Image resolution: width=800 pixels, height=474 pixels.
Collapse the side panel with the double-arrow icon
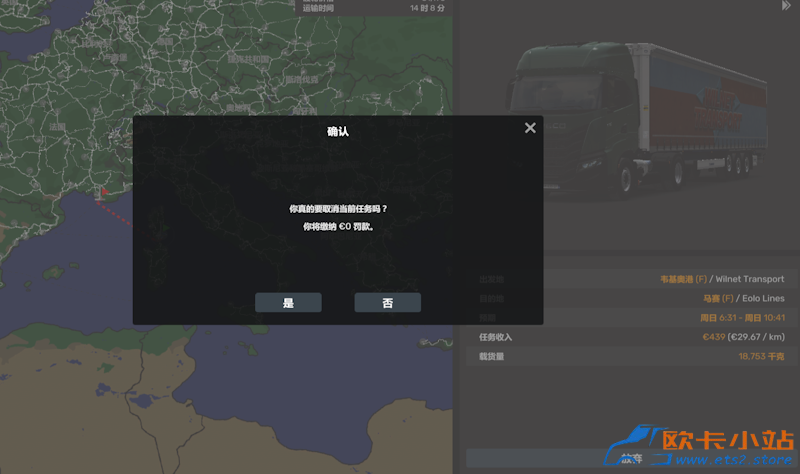pos(786,6)
